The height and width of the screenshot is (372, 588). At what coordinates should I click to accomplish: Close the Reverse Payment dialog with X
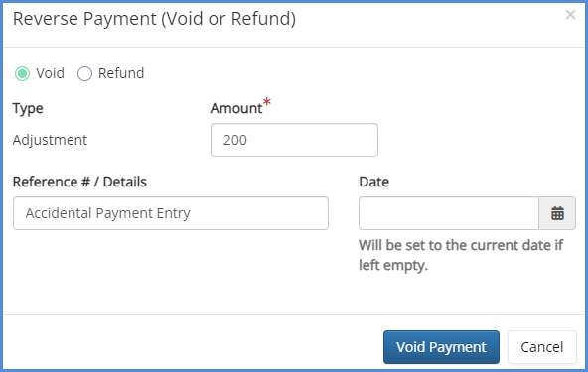click(570, 15)
